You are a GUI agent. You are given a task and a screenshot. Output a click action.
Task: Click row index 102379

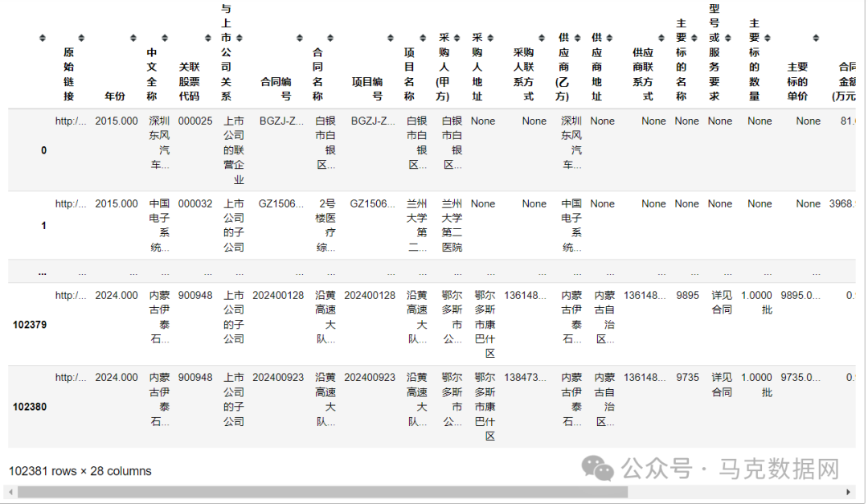(30, 325)
